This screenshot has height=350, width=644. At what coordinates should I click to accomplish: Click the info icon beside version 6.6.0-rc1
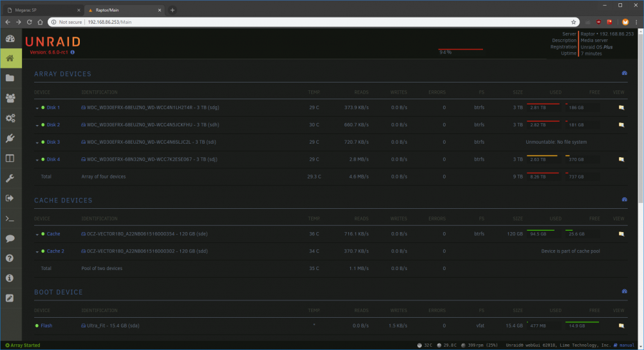pos(73,52)
